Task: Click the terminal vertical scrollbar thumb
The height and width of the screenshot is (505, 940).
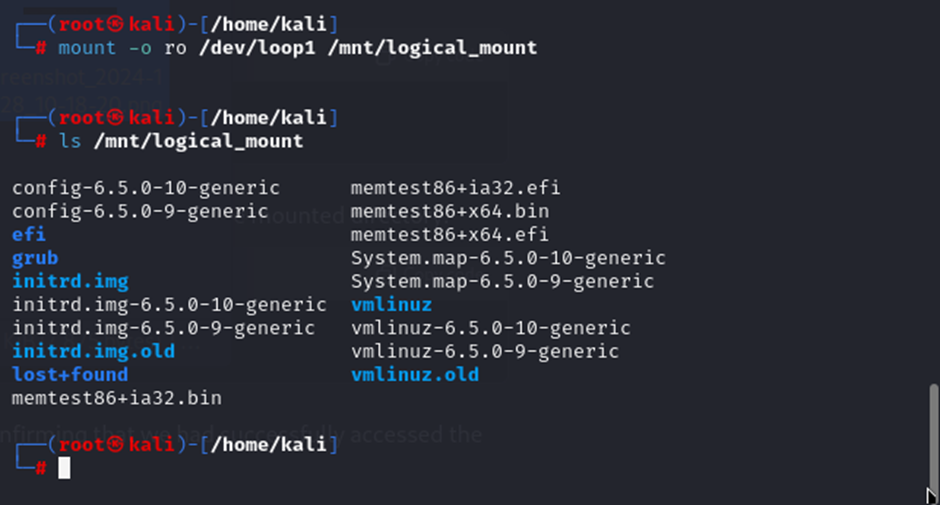Action: [x=933, y=437]
